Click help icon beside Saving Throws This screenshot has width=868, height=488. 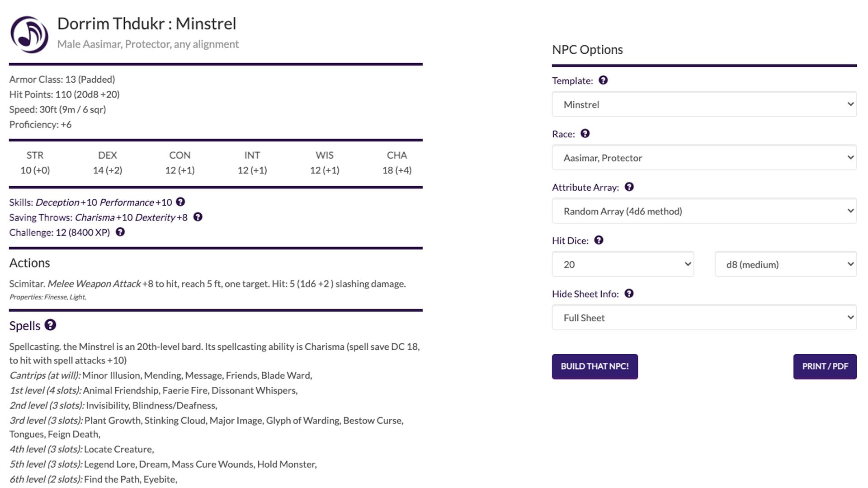(x=198, y=217)
